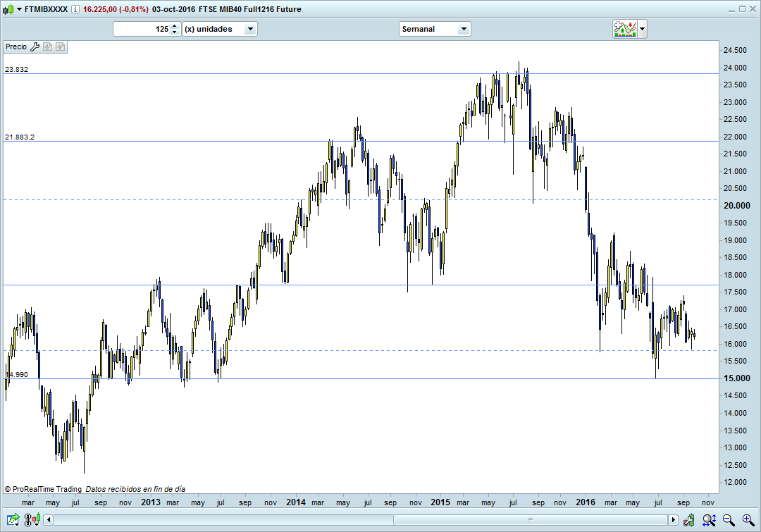
Task: Select the 'Precio' panel label
Action: (16, 47)
